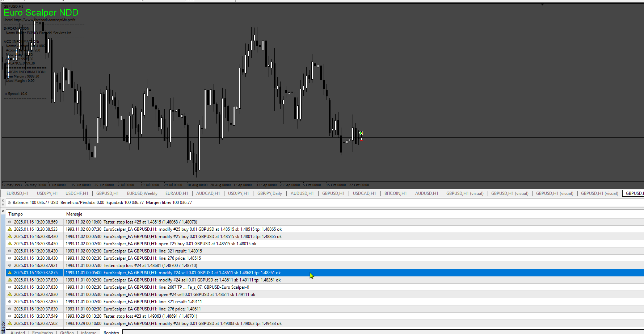644x334 pixels.
Task: Click warning icon of 13:20:37.502 row
Action: [x=10, y=323]
